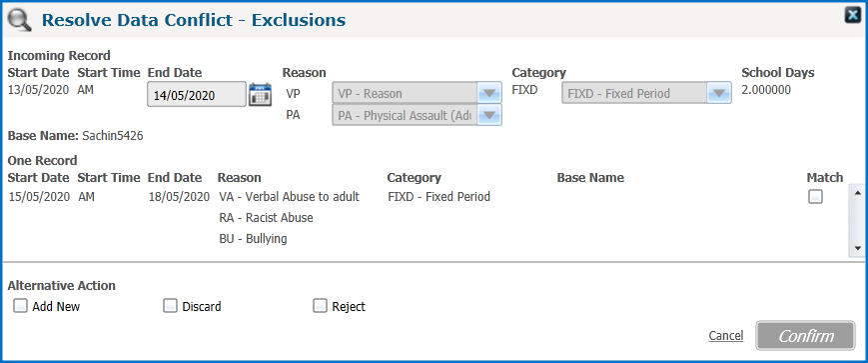Close the Resolve Data Conflict dialog
Screen dimensions: 868x363
(x=853, y=15)
